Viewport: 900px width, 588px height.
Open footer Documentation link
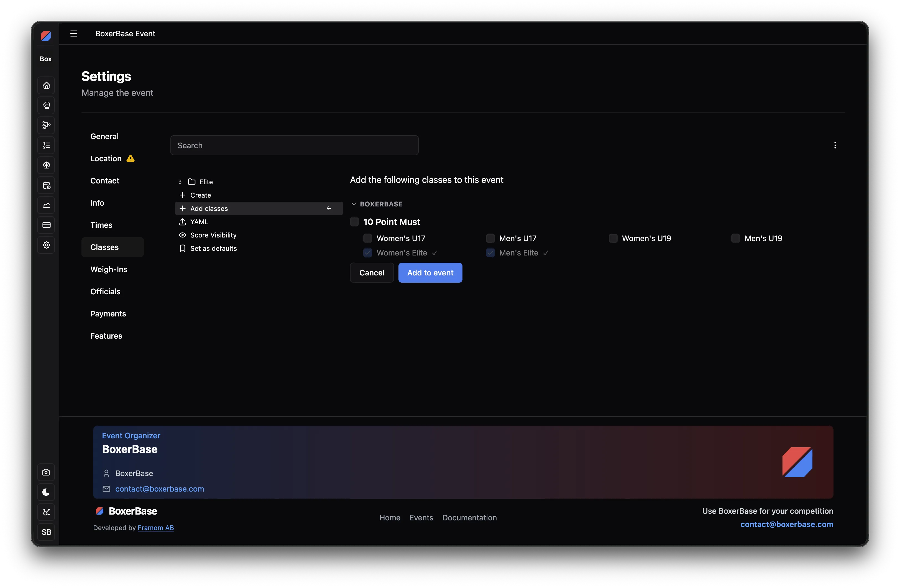coord(469,518)
